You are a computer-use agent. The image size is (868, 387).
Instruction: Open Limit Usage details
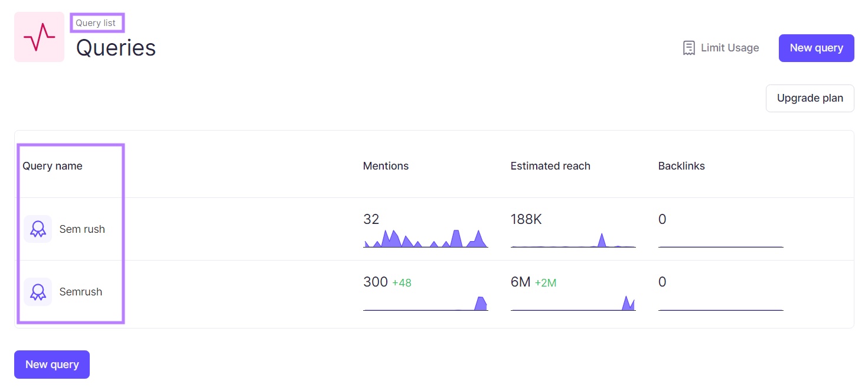point(729,48)
